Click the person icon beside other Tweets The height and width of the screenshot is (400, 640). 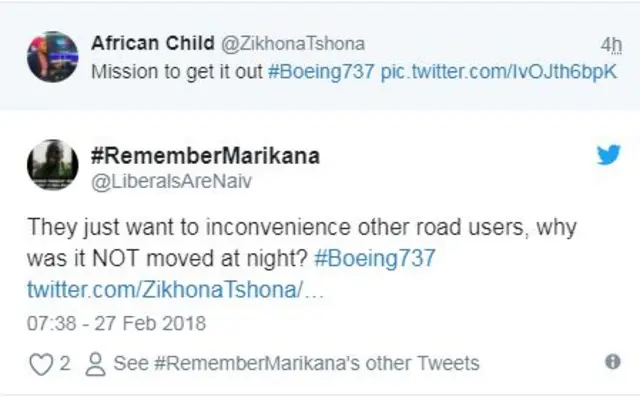(96, 364)
